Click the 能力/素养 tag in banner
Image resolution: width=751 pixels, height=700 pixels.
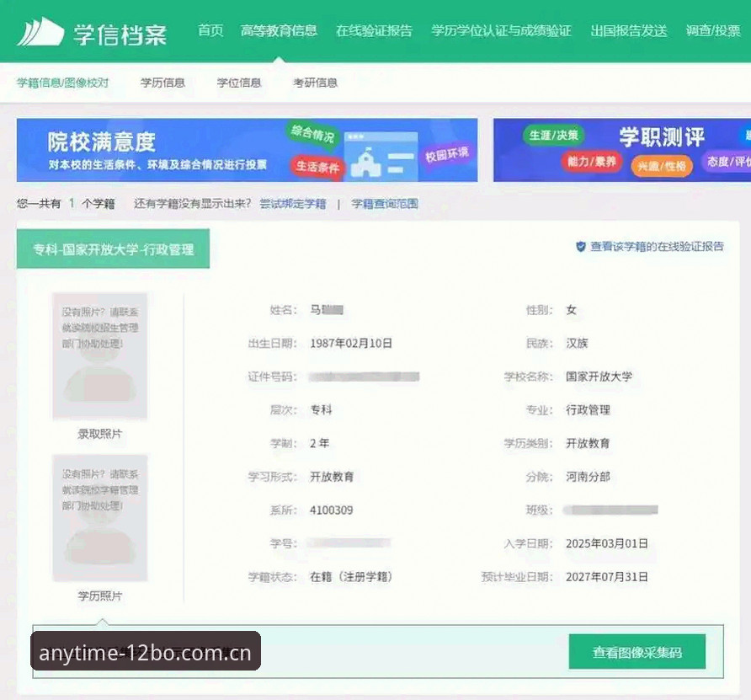[x=592, y=162]
